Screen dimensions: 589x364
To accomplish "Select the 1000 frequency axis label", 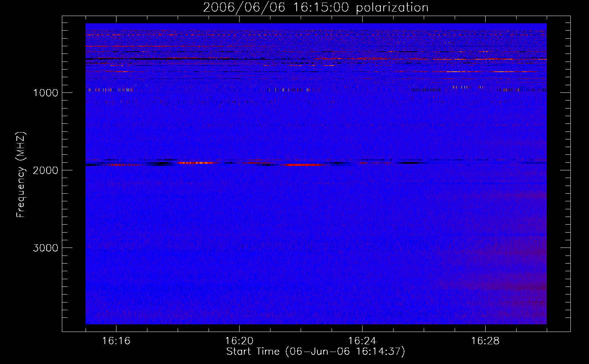I will pyautogui.click(x=46, y=93).
